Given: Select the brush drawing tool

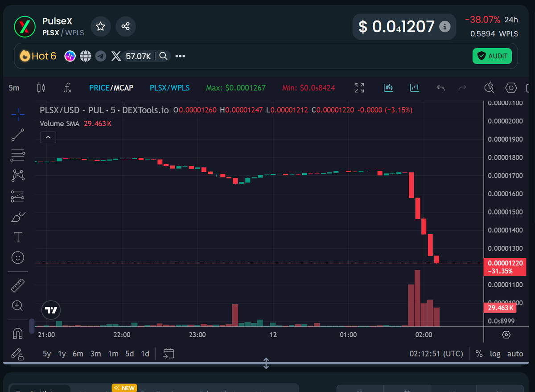Looking at the screenshot, I should click(18, 217).
